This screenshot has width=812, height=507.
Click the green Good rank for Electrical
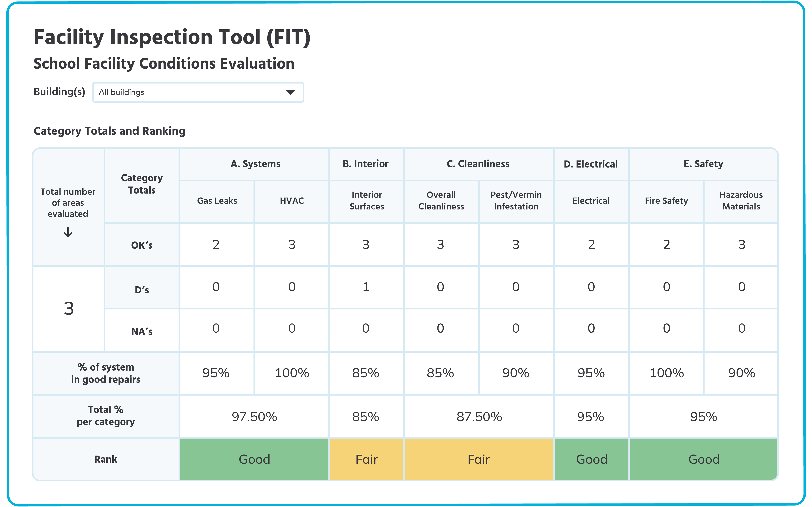591,459
